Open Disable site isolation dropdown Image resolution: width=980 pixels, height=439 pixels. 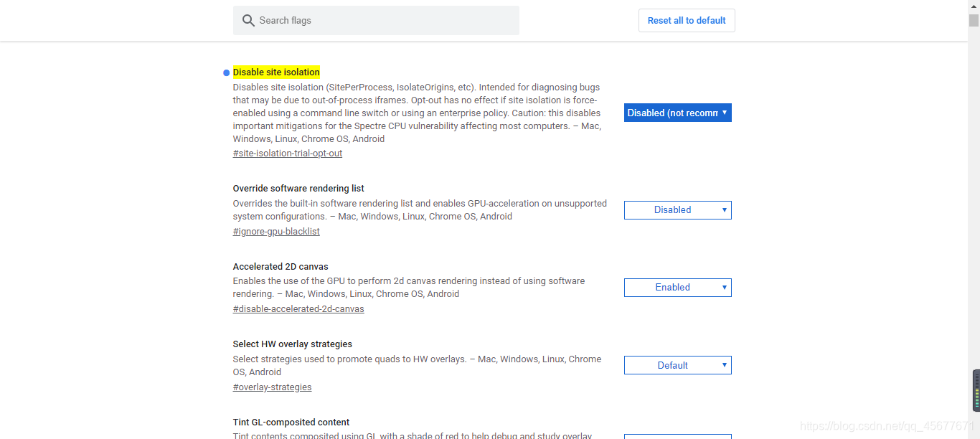(x=678, y=113)
